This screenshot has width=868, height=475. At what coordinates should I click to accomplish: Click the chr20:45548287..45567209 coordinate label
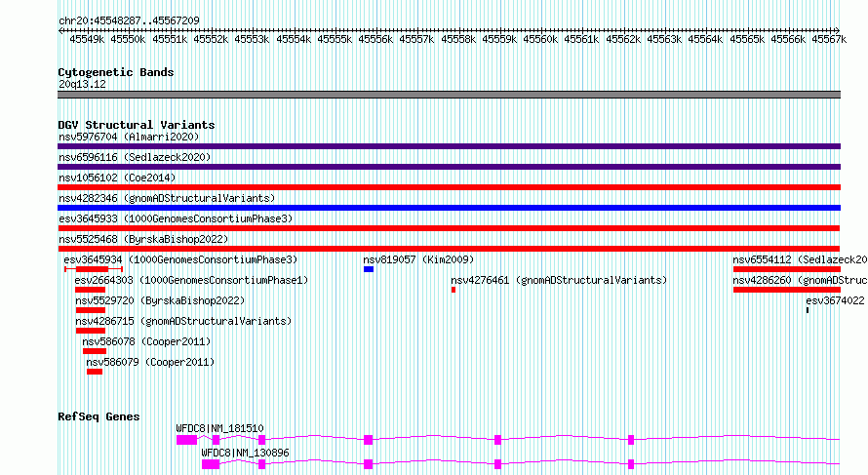(129, 20)
